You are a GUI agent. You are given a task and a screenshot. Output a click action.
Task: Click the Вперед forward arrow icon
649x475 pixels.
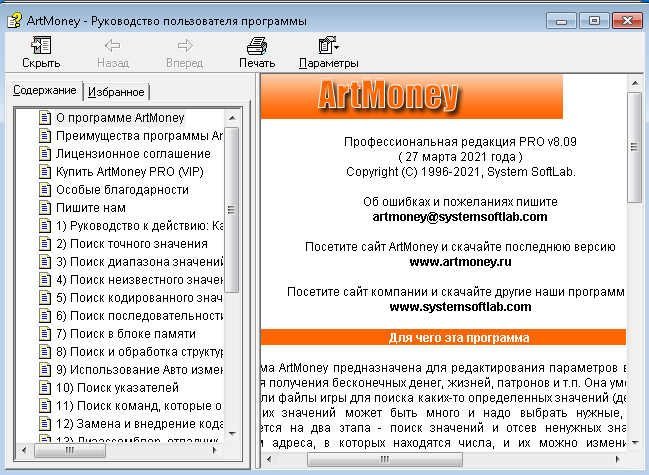point(184,46)
